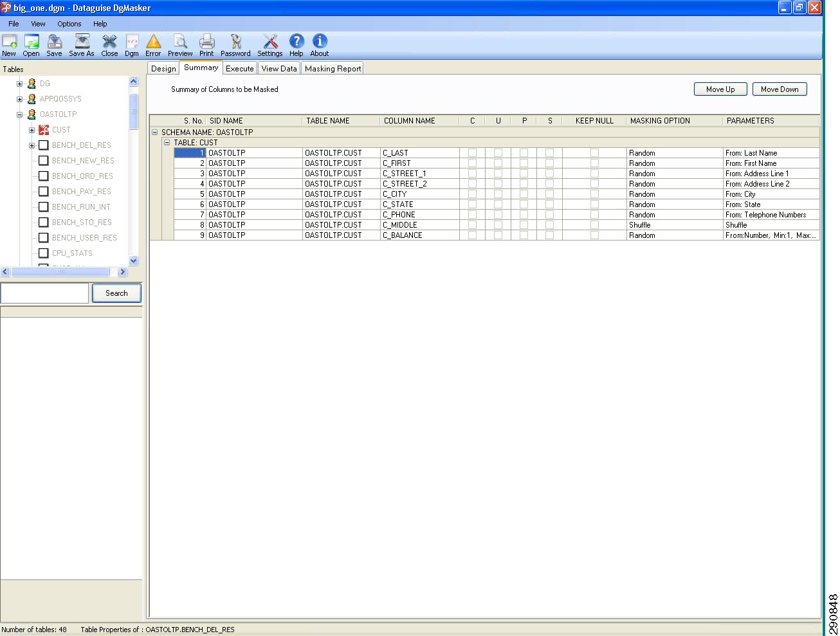This screenshot has width=840, height=636.
Task: Select the DG schema user icon
Action: tap(32, 84)
